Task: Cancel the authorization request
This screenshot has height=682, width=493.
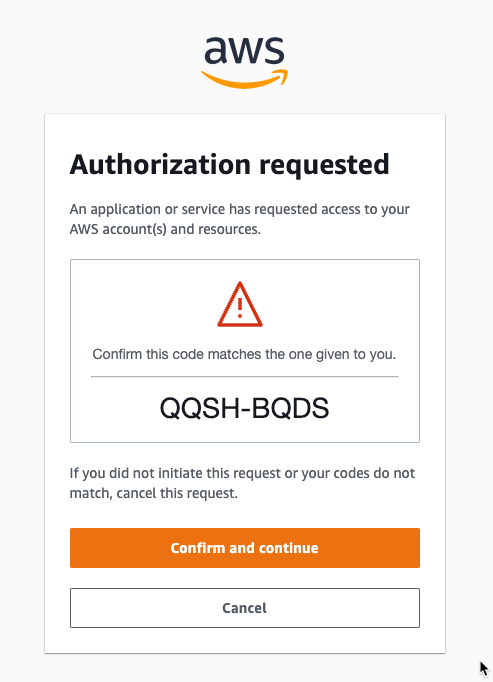Action: (x=245, y=608)
